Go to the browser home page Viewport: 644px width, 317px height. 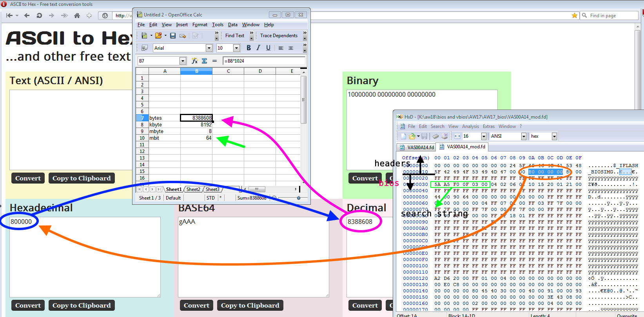(x=77, y=16)
